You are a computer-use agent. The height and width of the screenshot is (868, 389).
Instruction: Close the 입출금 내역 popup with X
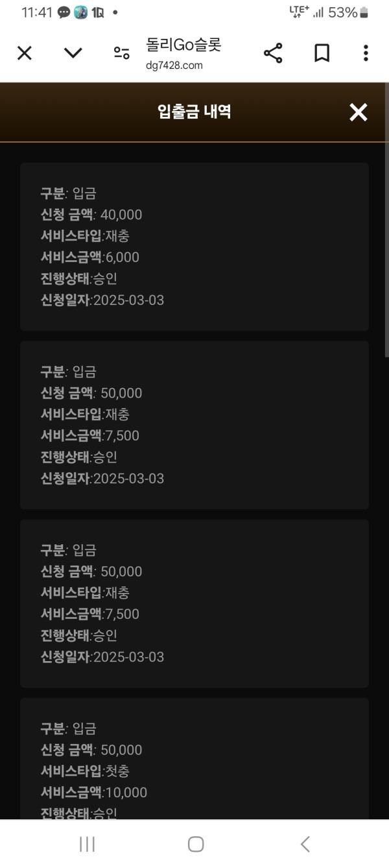[358, 112]
